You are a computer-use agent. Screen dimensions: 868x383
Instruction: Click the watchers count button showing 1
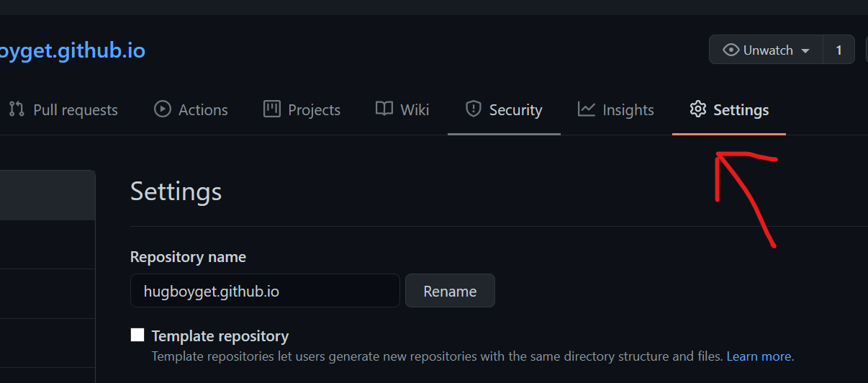[838, 50]
